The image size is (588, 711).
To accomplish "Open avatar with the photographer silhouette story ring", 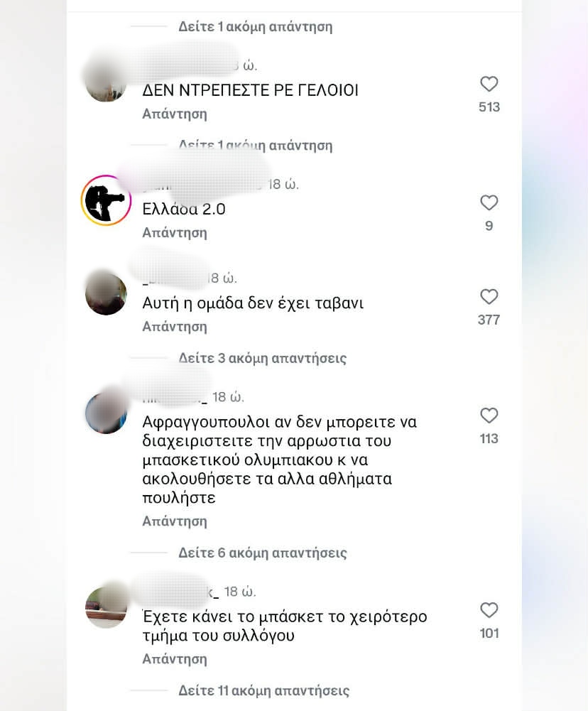I will click(106, 200).
